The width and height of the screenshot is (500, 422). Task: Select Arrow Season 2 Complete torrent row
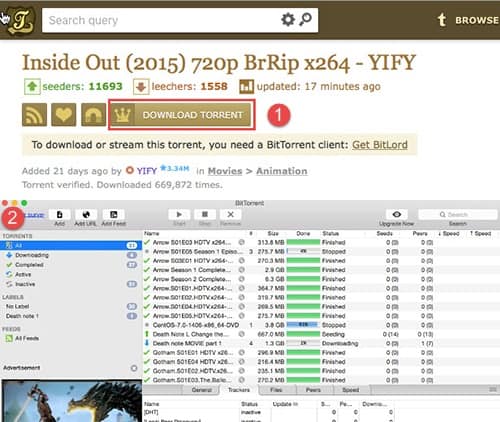[322, 279]
